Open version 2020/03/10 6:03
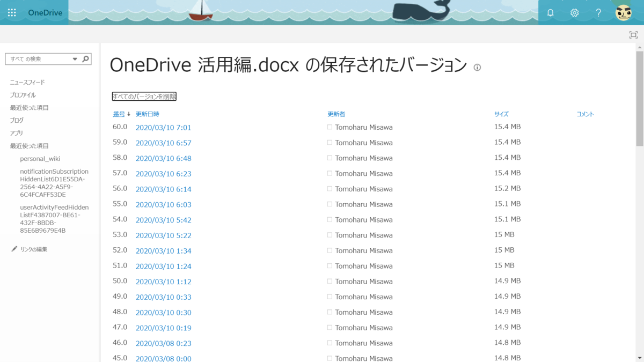Viewport: 644px width, 362px height. pyautogui.click(x=163, y=205)
